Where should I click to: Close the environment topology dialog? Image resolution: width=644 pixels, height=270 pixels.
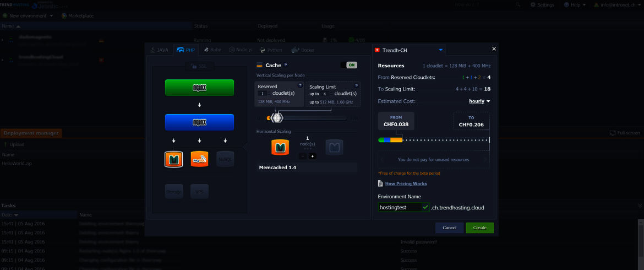(494, 49)
